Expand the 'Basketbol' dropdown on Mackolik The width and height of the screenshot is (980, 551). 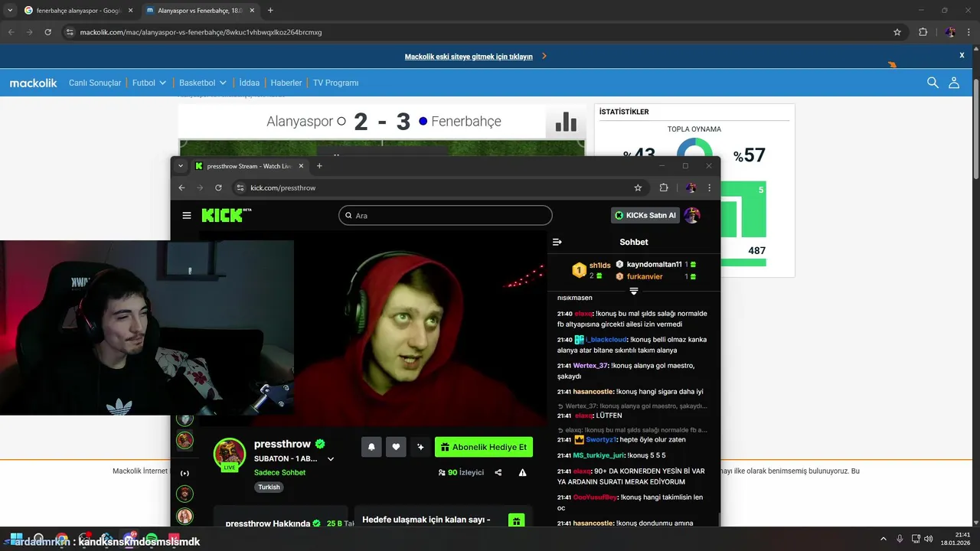203,83
